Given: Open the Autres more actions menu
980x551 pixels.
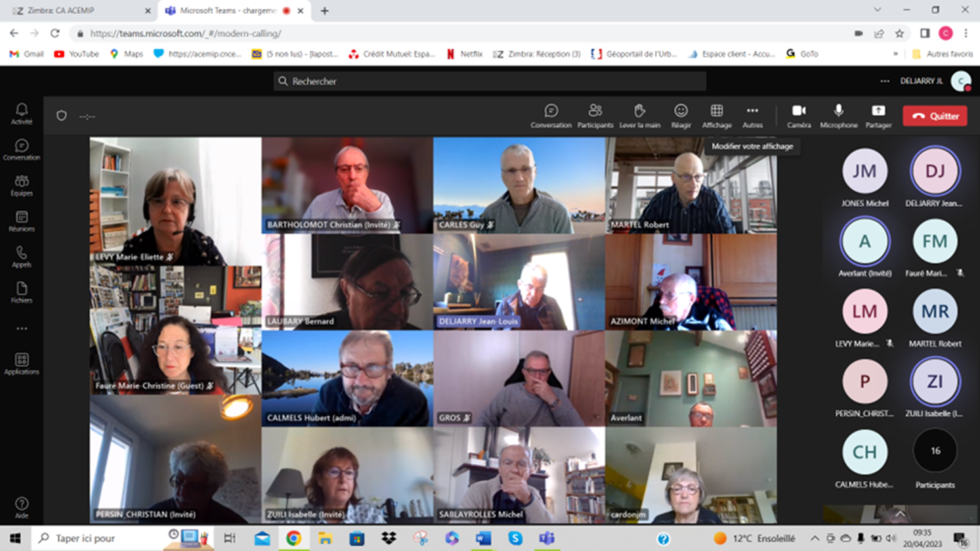Looking at the screenshot, I should point(752,116).
